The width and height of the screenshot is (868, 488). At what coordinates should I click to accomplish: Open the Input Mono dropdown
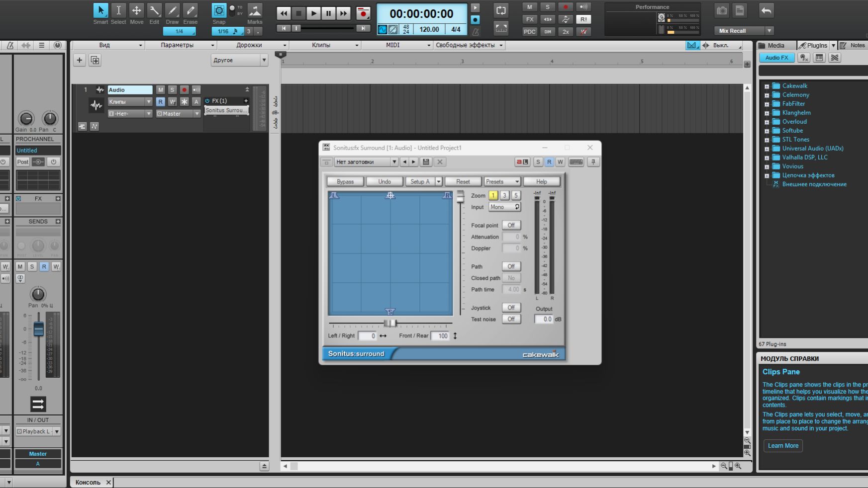[x=505, y=207]
